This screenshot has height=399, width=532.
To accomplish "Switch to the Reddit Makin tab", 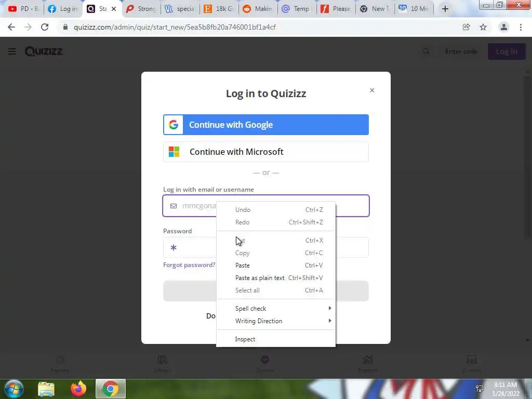I will pos(258,9).
